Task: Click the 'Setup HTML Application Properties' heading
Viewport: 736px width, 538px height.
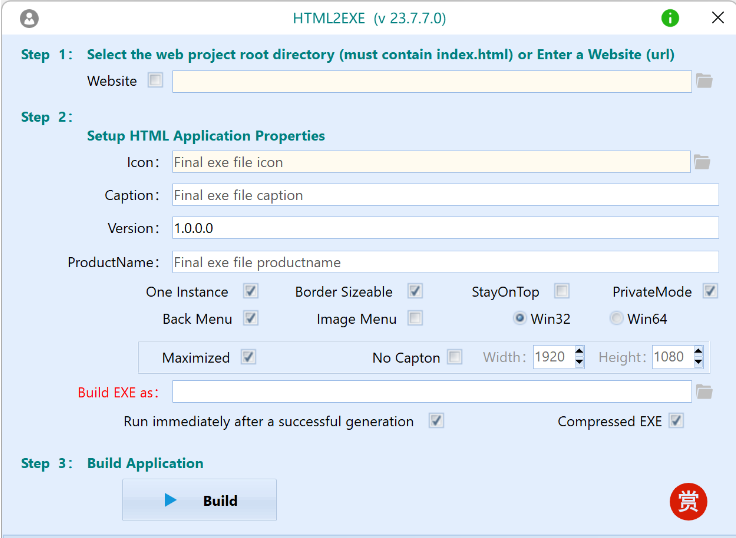Action: [x=206, y=136]
